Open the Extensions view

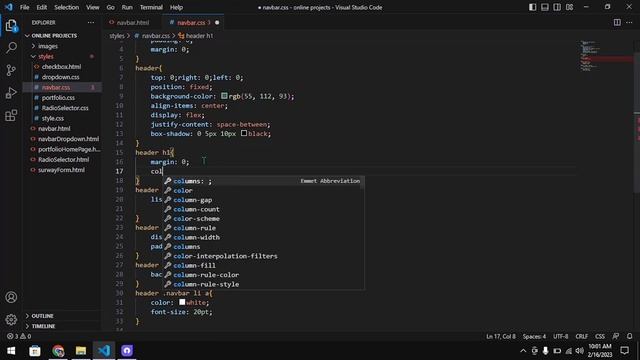[11, 116]
